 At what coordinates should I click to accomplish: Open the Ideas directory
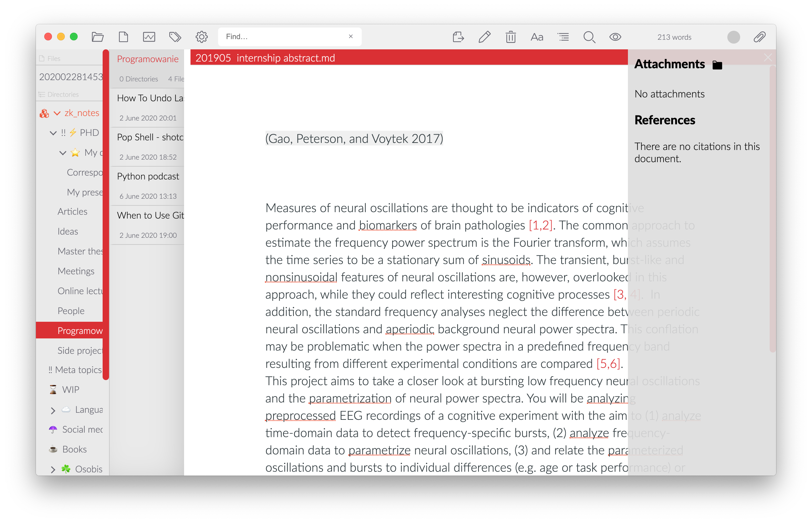pyautogui.click(x=68, y=232)
